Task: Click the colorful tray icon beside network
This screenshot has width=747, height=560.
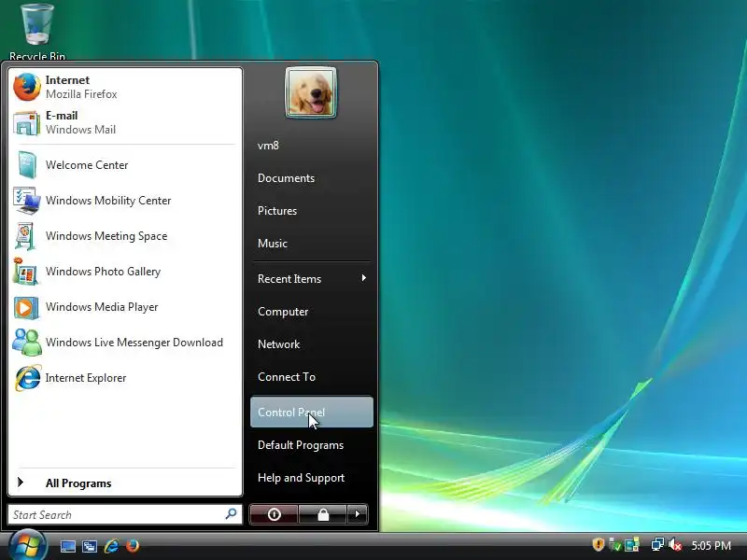Action: click(632, 545)
